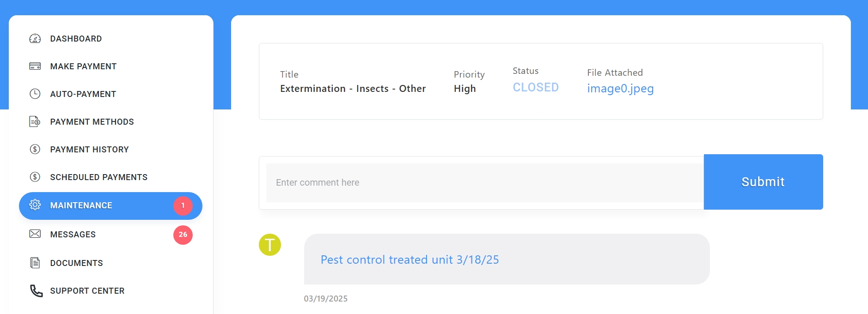The width and height of the screenshot is (868, 314).
Task: Click the Messages envelope icon
Action: (35, 234)
